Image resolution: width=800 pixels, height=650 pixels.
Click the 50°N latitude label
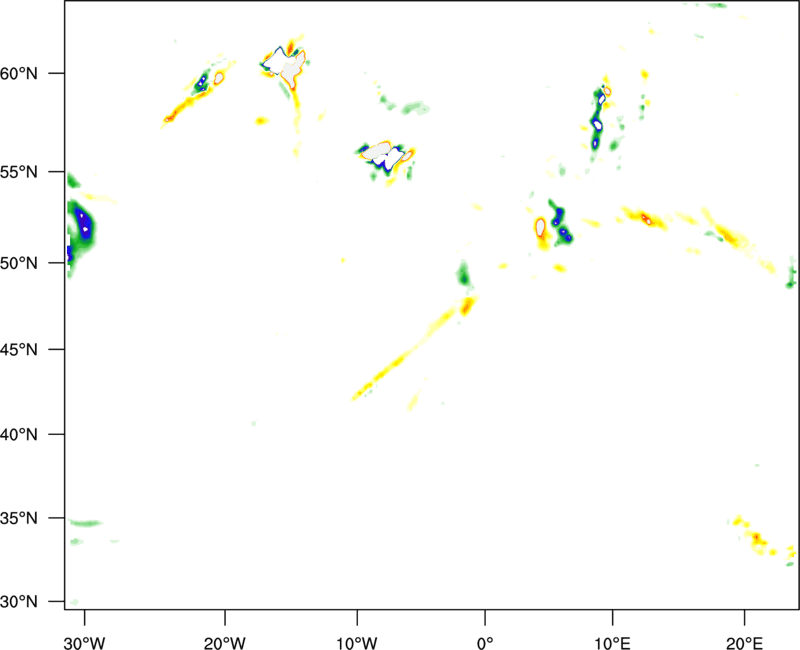coord(19,264)
